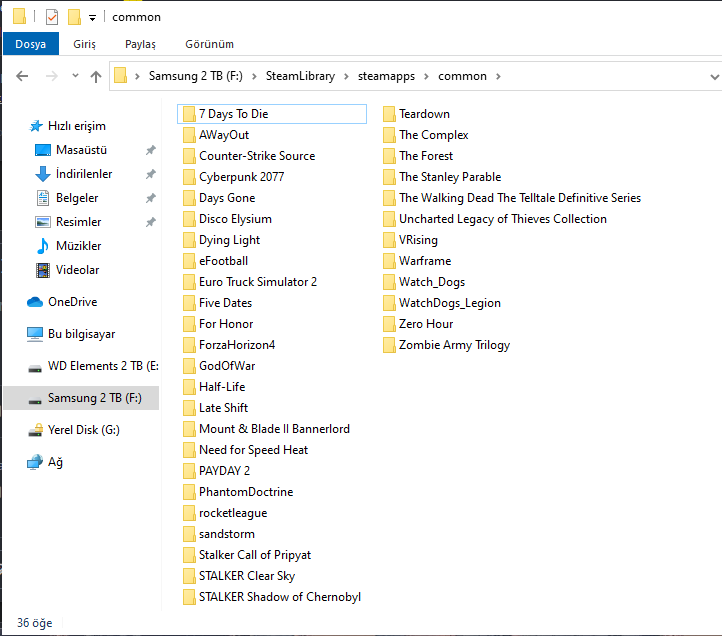722x636 pixels.
Task: Open Masaüstü in the sidebar
Action: (81, 150)
